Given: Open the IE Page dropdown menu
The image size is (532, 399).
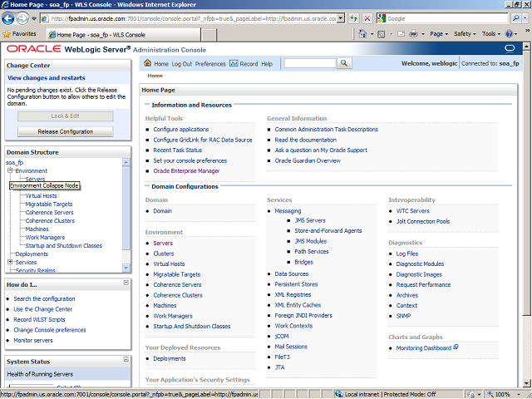Looking at the screenshot, I should (x=438, y=34).
